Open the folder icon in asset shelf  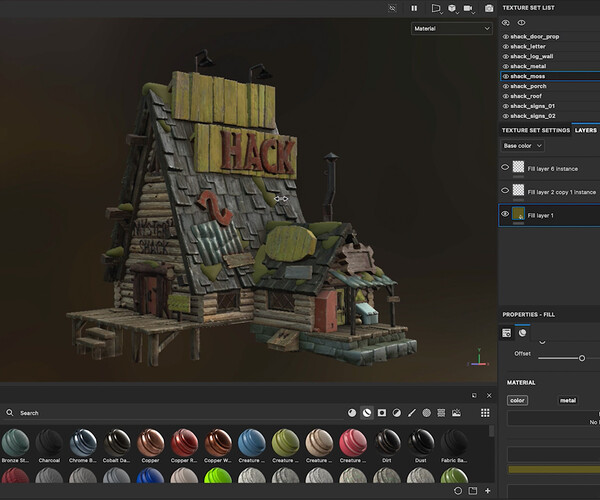coord(473,491)
